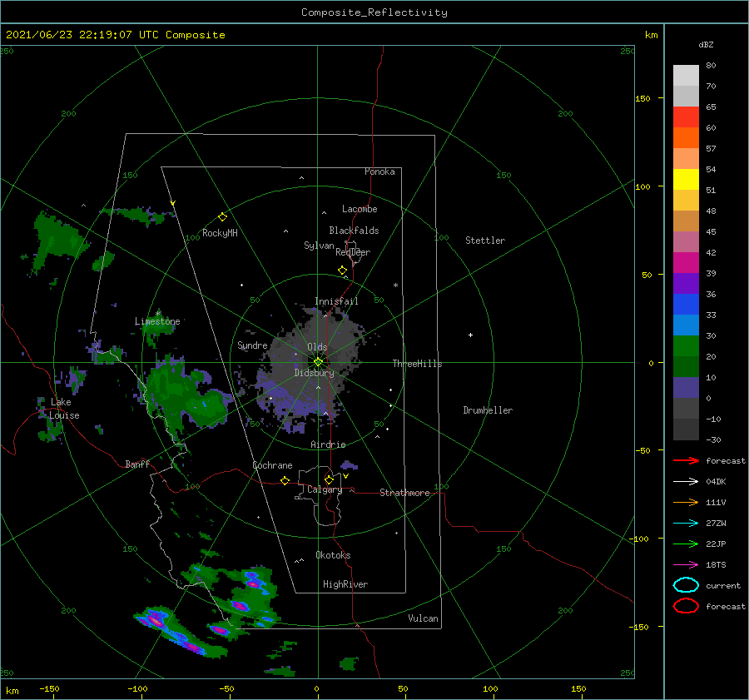Click the yellow diamond marker below RedDeer
Image resolution: width=749 pixels, height=700 pixels.
click(342, 271)
